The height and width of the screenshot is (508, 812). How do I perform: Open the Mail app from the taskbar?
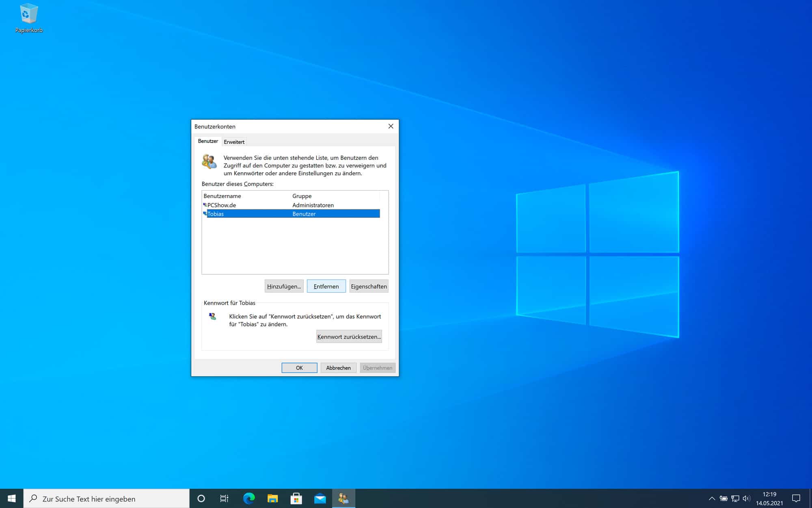pyautogui.click(x=320, y=498)
